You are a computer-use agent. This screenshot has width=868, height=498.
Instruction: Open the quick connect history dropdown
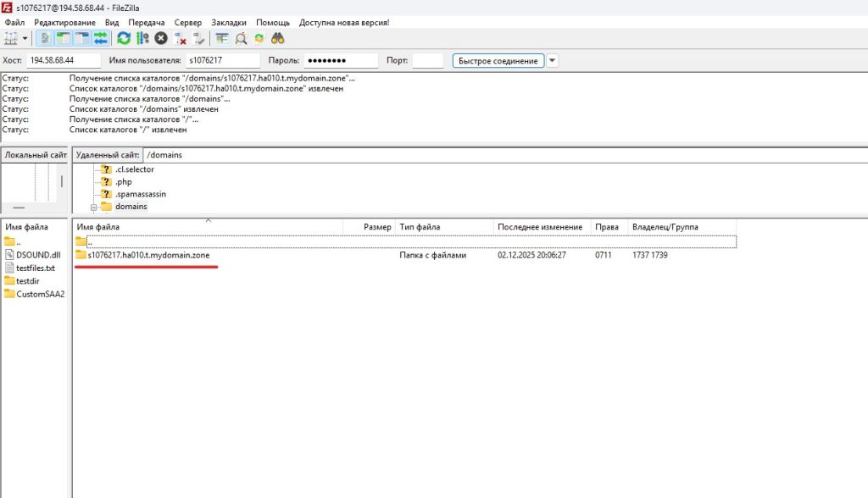click(553, 61)
